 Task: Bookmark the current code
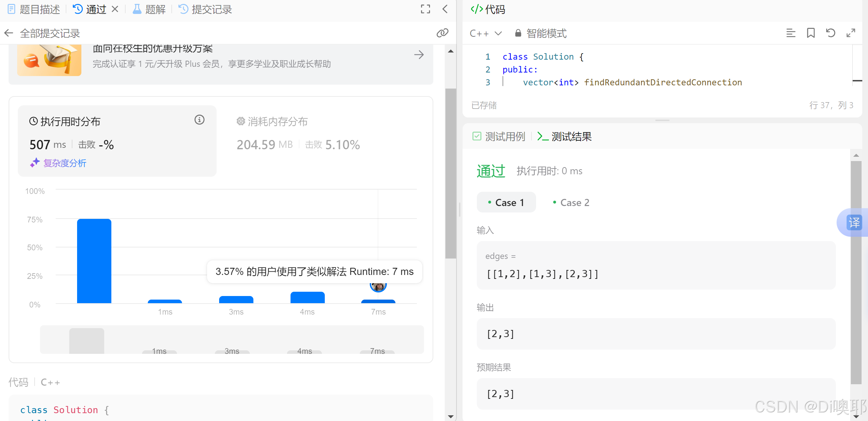click(x=811, y=33)
